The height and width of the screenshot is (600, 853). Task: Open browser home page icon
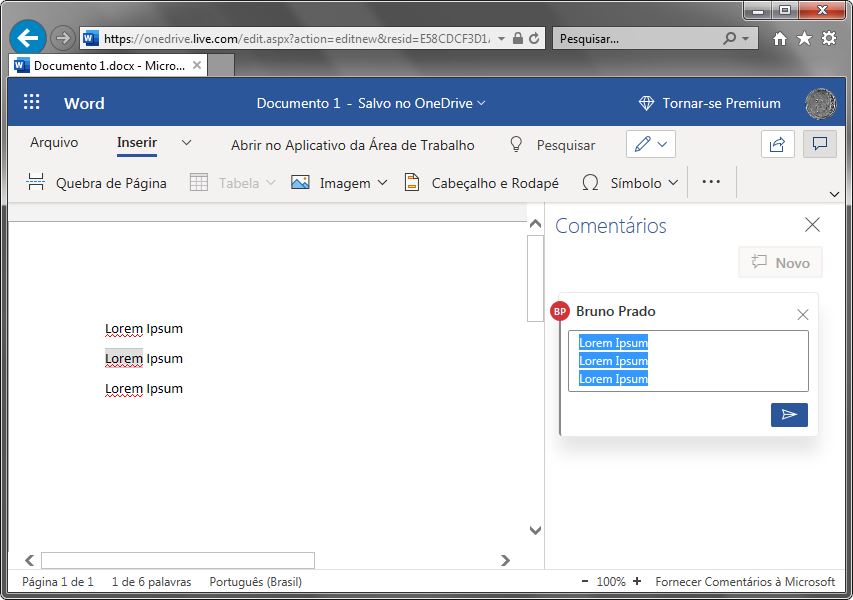(780, 38)
